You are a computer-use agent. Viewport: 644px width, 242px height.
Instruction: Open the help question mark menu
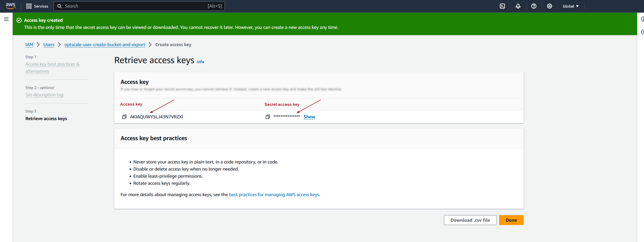[x=534, y=6]
